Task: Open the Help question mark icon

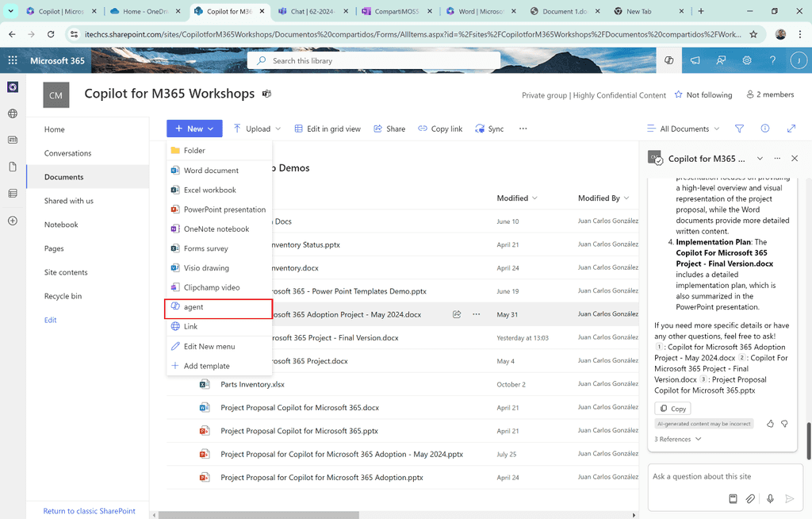Action: tap(772, 60)
